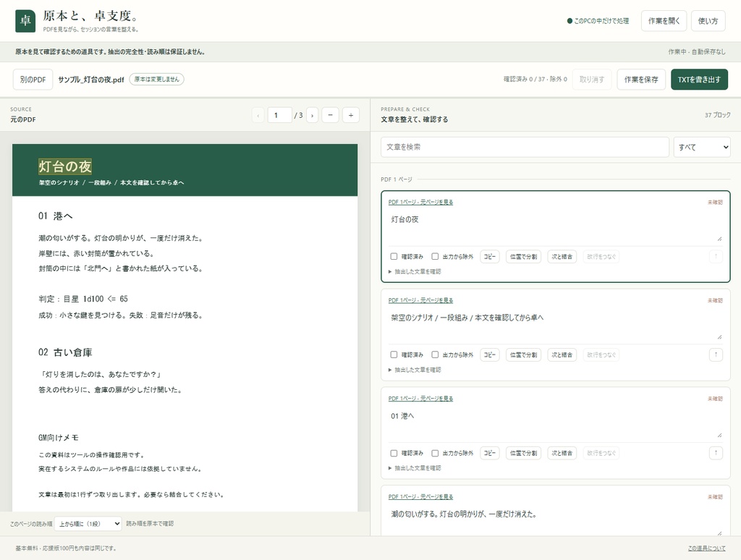Click the 01 港へ block text area
Screen dimensions: 741x560
pos(555,425)
